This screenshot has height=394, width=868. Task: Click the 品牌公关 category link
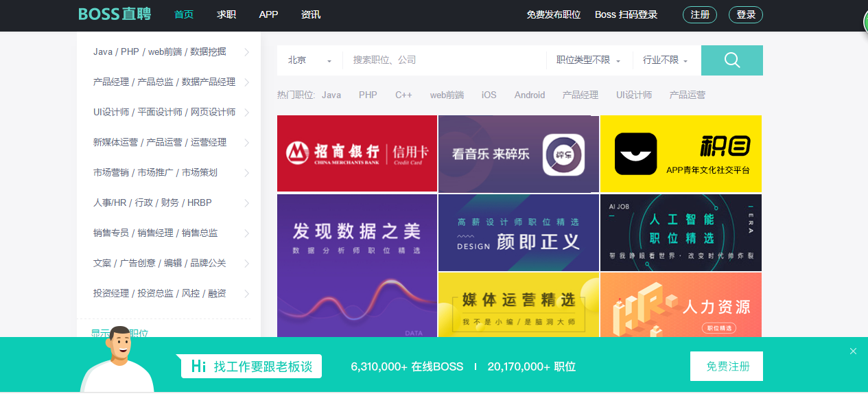208,264
